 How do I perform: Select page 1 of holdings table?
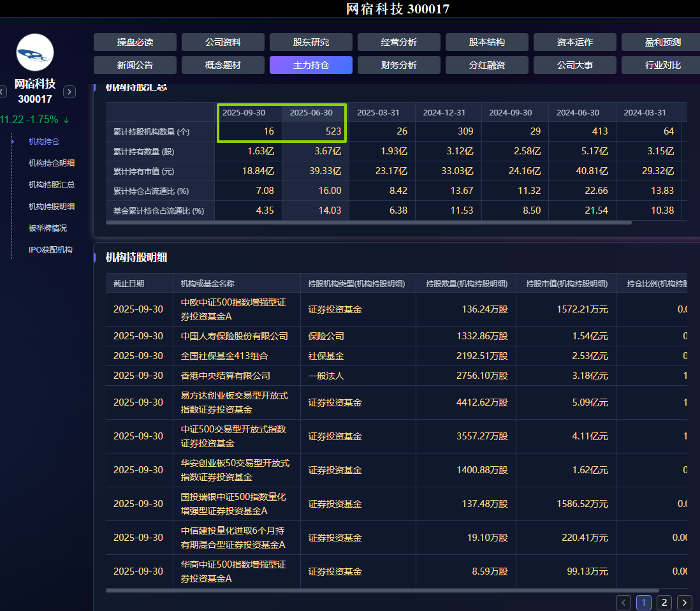(644, 603)
